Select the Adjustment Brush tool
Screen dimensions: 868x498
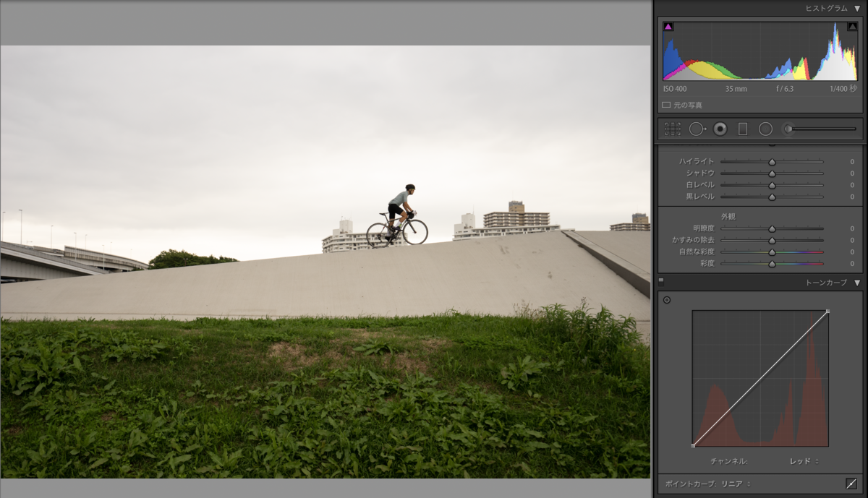787,129
